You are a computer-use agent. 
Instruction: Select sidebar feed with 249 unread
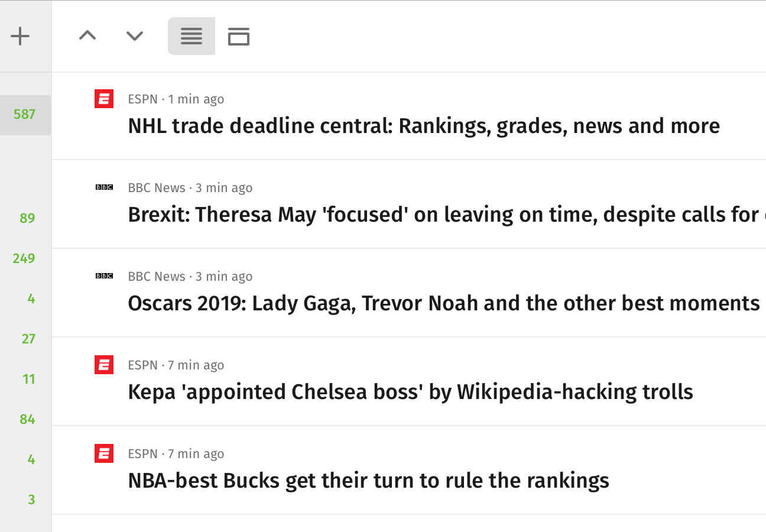click(25, 258)
